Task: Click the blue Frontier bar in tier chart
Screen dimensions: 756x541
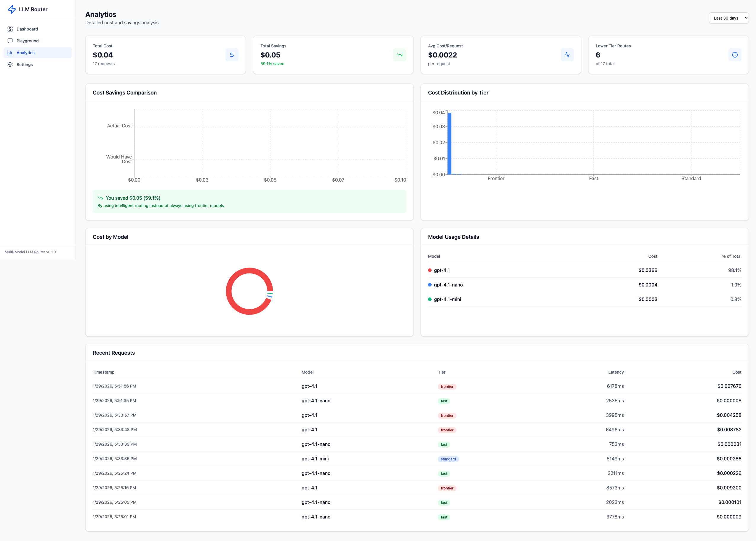Action: [449, 144]
